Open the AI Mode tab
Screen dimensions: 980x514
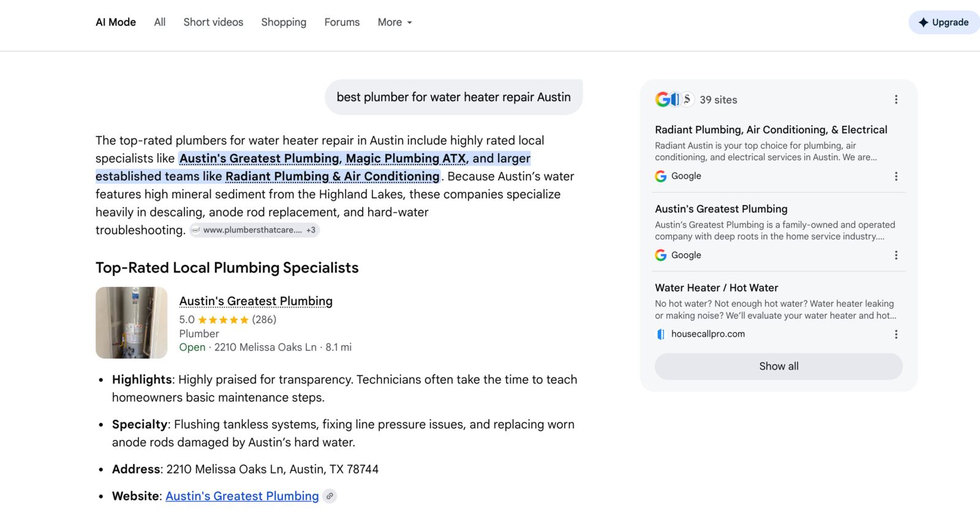[116, 22]
